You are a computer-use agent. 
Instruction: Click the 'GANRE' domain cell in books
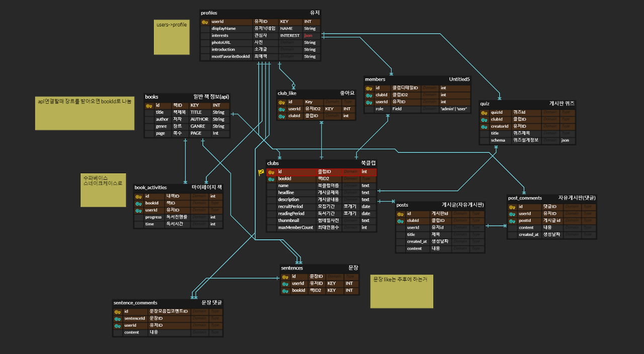tap(200, 126)
